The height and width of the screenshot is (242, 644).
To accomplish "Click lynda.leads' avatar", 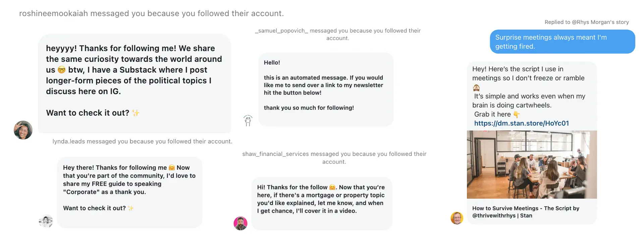I will coord(46,221).
